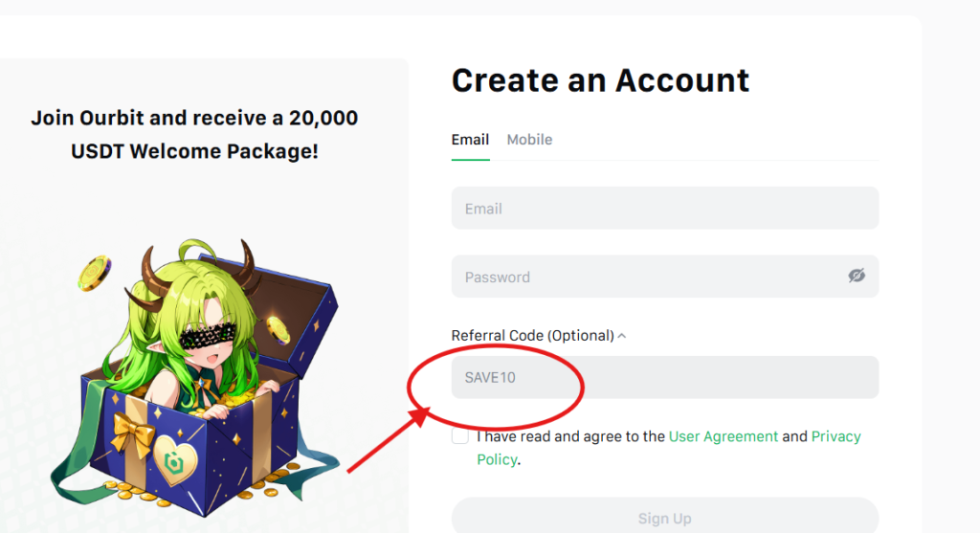The width and height of the screenshot is (980, 533).
Task: Click the yellow ribbon bow on box
Action: [x=133, y=434]
